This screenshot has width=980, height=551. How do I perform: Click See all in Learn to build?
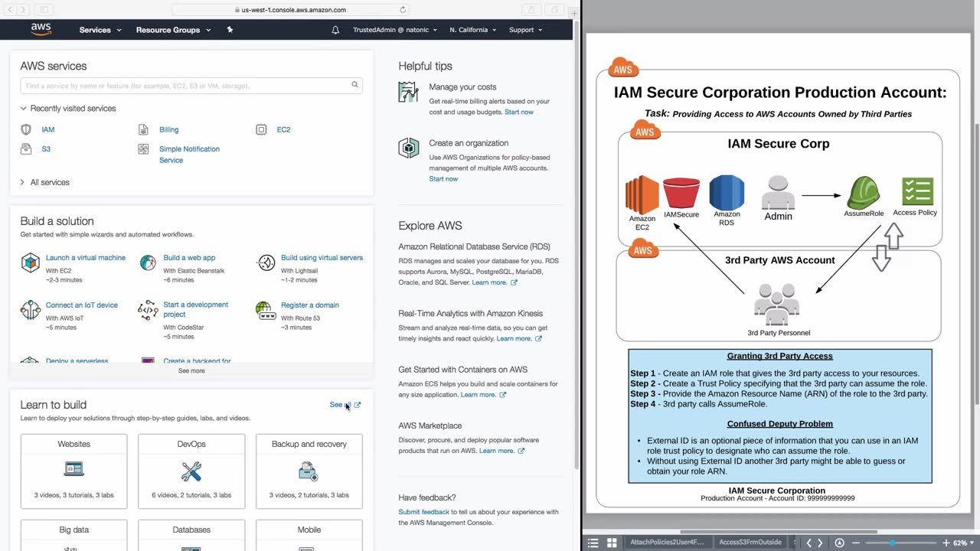point(345,405)
